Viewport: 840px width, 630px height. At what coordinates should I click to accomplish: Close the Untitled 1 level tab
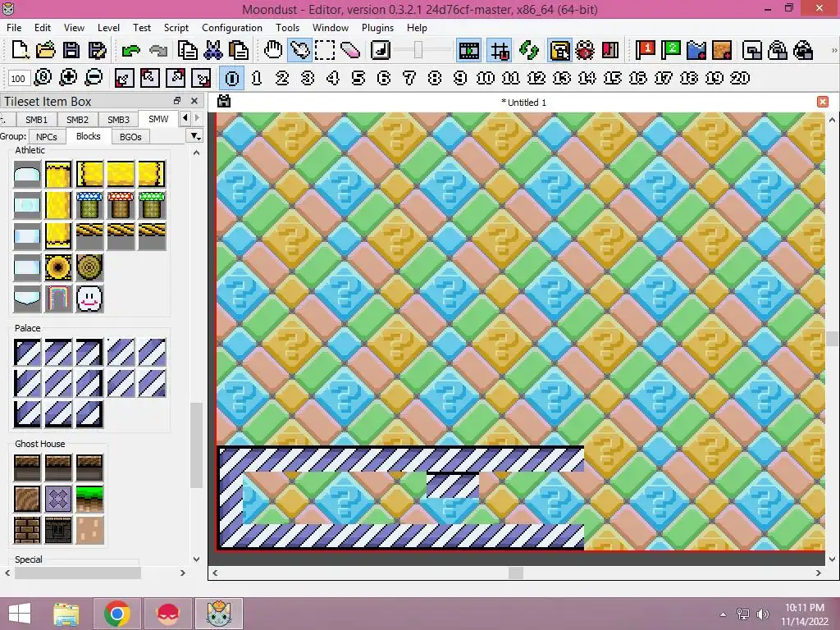point(823,102)
